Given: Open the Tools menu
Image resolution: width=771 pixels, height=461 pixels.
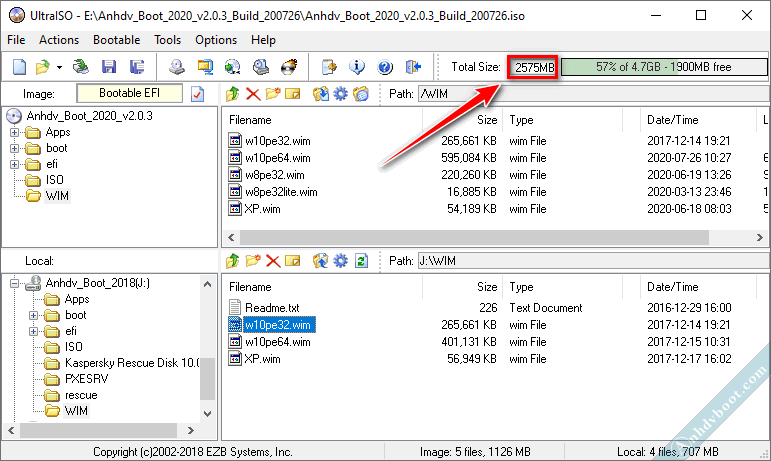Looking at the screenshot, I should 168,40.
